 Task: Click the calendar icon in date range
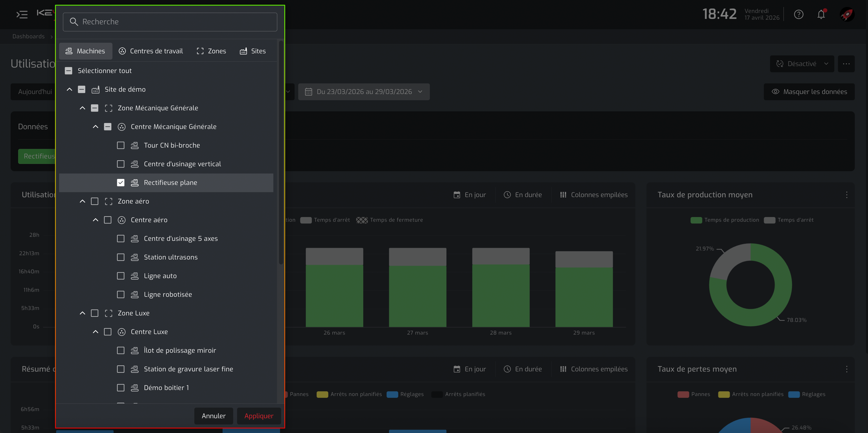pos(308,92)
